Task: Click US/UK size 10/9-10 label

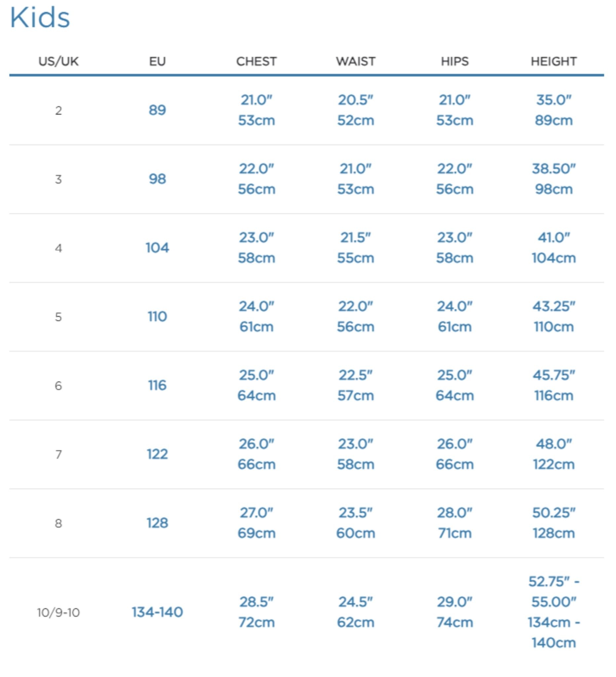Action: (x=58, y=613)
